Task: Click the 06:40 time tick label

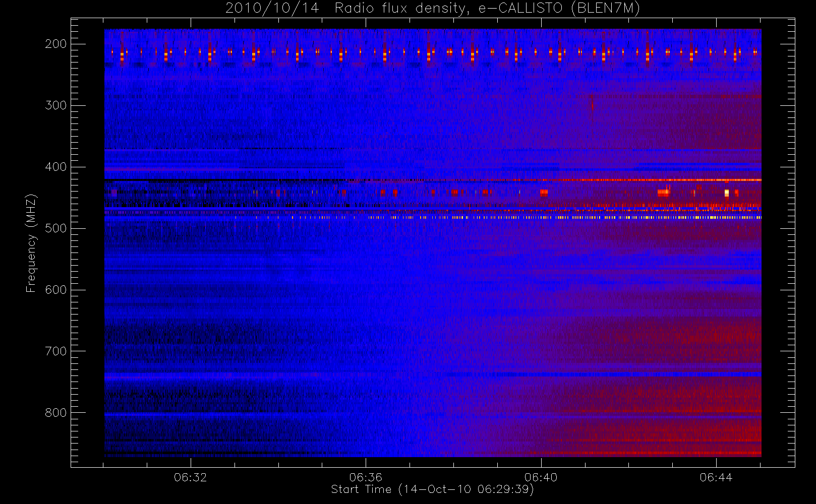Action: coord(541,477)
